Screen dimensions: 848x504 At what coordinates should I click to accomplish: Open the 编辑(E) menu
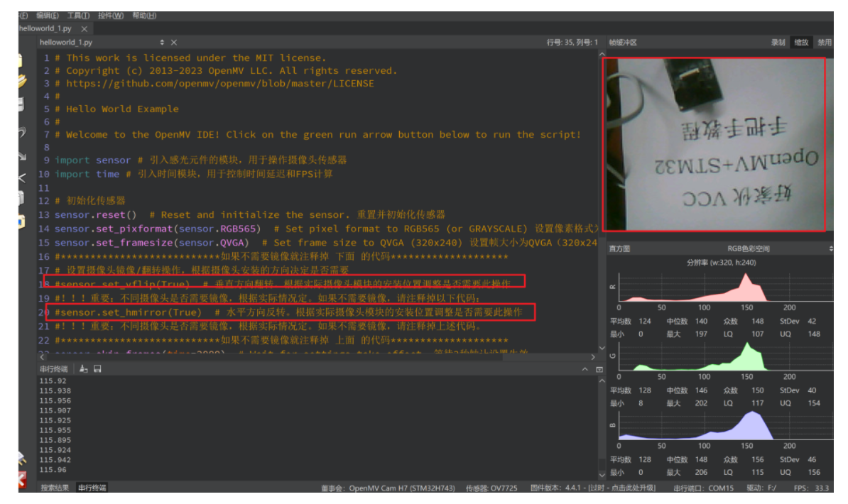tap(48, 16)
